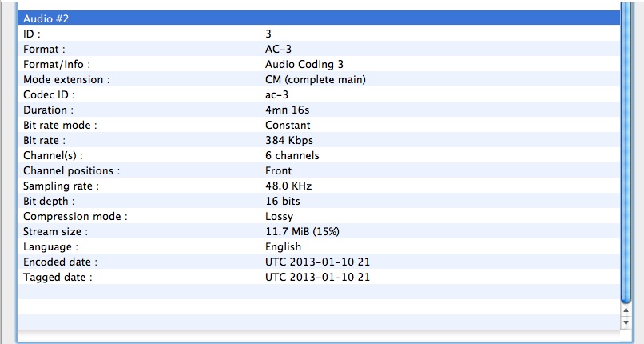Select the Encoded date row
The width and height of the screenshot is (644, 344).
pos(318,262)
